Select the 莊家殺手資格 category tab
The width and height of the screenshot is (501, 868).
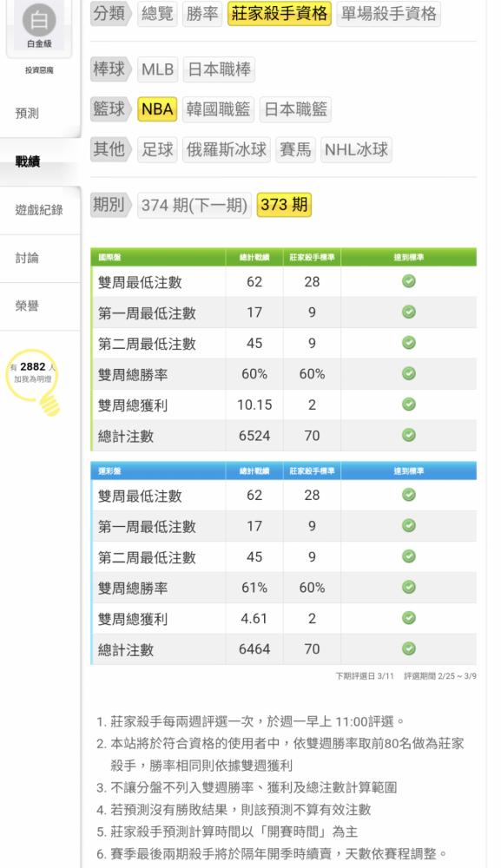(279, 13)
